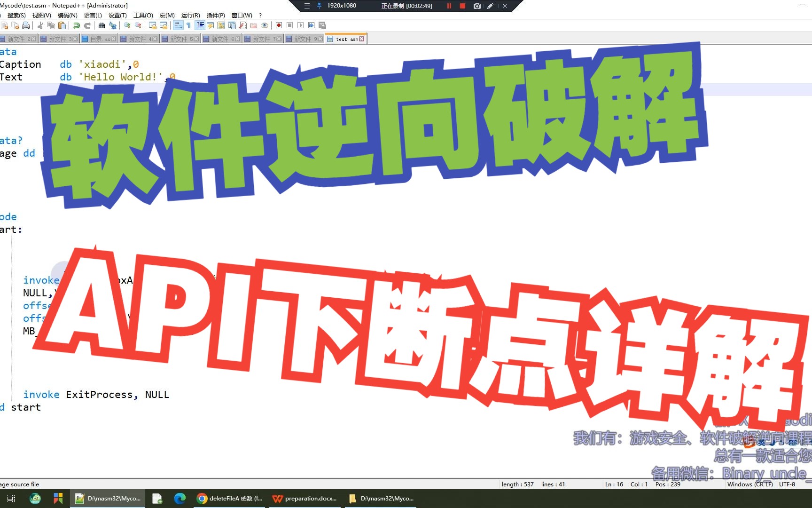The width and height of the screenshot is (812, 508).
Task: Paste clipboard contents via toolbar icon
Action: coord(61,25)
